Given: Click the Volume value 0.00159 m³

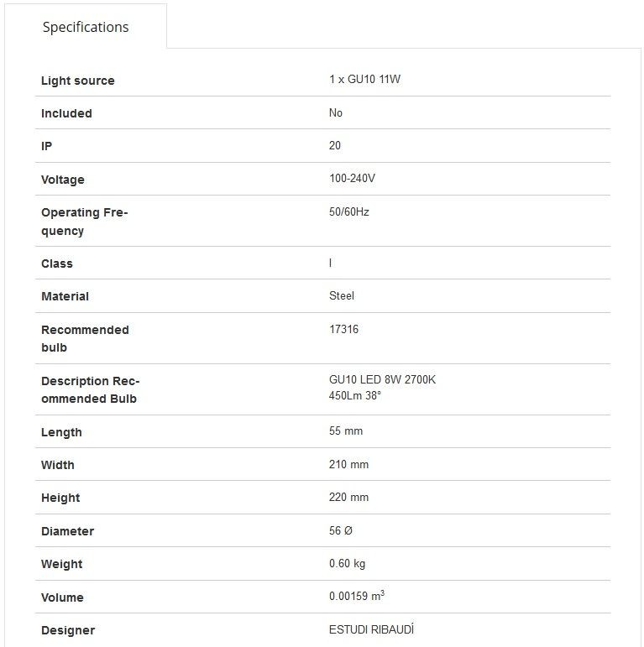Looking at the screenshot, I should [357, 596].
